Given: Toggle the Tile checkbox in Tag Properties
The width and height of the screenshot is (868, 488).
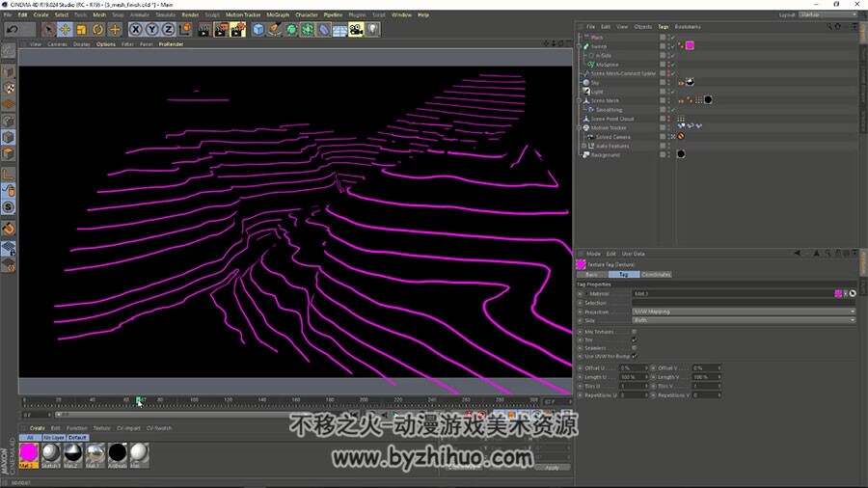Looking at the screenshot, I should 634,339.
